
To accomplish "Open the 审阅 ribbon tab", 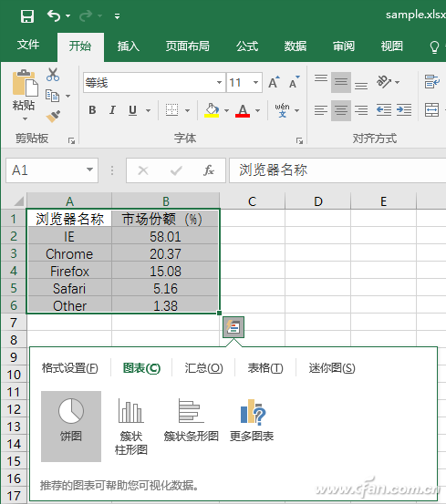I will 344,46.
